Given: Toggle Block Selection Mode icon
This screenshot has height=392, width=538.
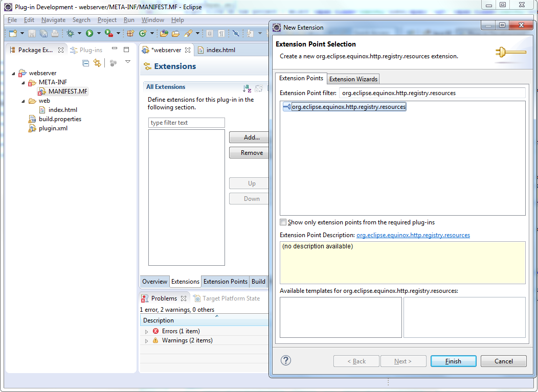Looking at the screenshot, I should point(210,33).
